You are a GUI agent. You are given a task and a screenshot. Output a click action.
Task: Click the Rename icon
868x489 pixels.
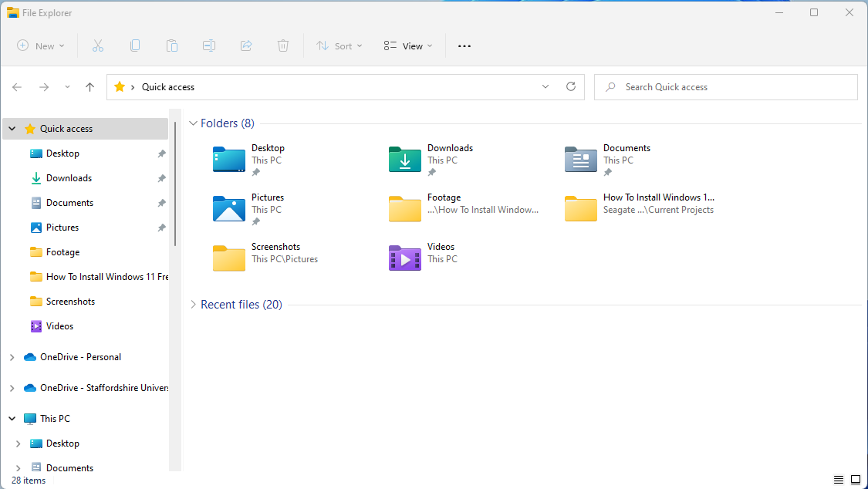pos(208,46)
